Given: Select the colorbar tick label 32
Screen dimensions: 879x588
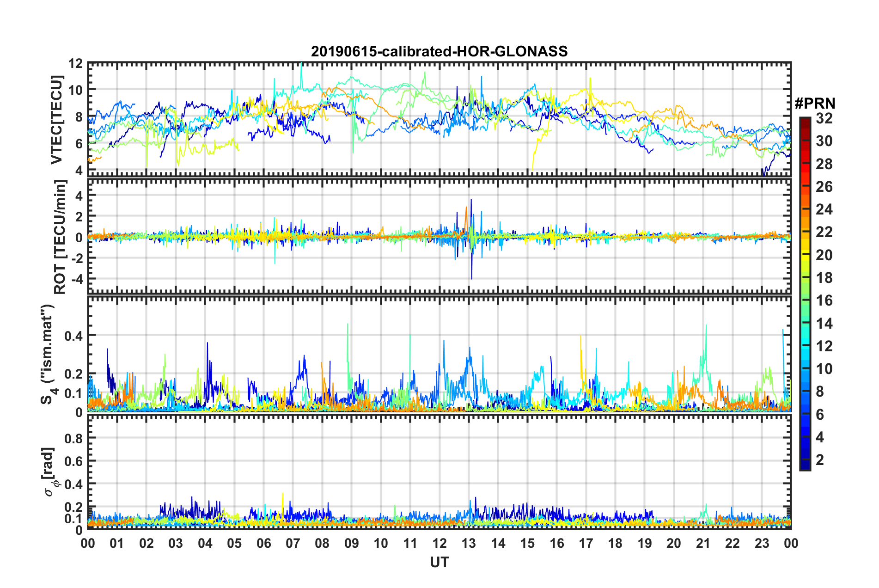Looking at the screenshot, I should (x=824, y=118).
